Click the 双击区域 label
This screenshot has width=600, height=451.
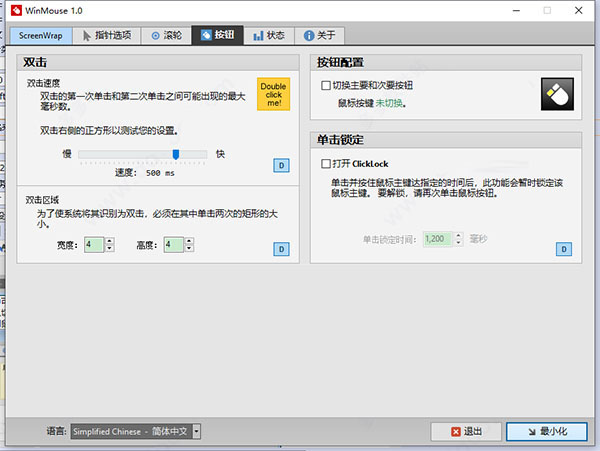42,200
